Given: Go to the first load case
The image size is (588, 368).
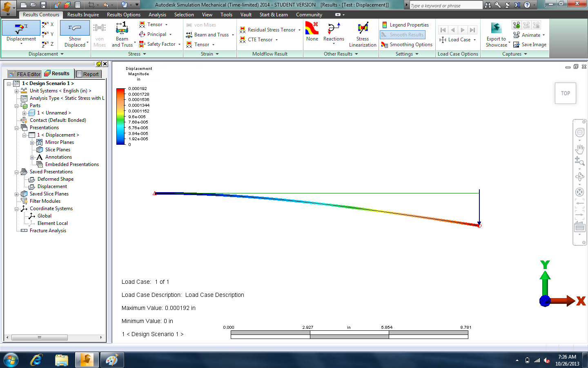Looking at the screenshot, I should pyautogui.click(x=443, y=30).
